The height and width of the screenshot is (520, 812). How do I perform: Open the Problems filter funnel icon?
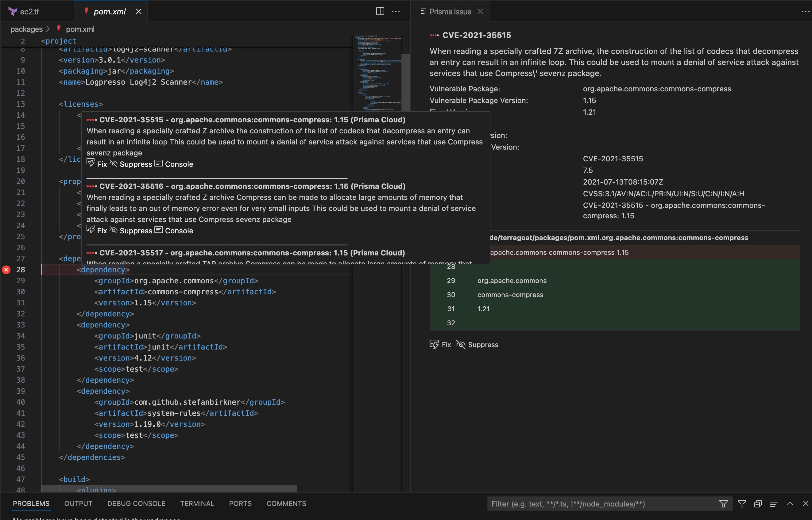click(724, 503)
